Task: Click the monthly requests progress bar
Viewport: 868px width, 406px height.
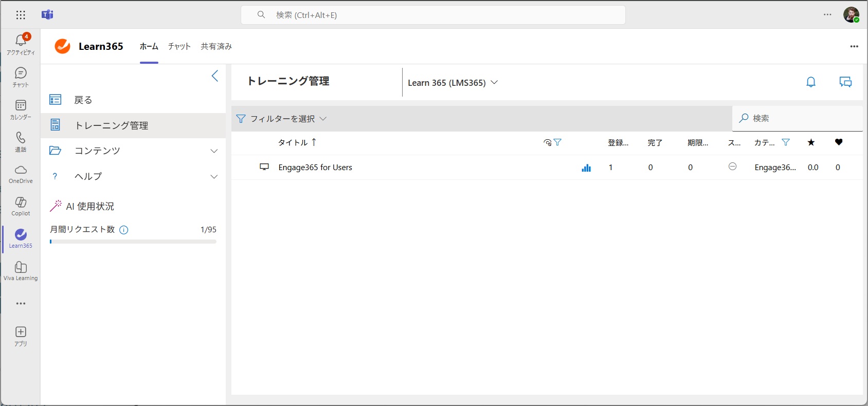Action: pyautogui.click(x=133, y=242)
